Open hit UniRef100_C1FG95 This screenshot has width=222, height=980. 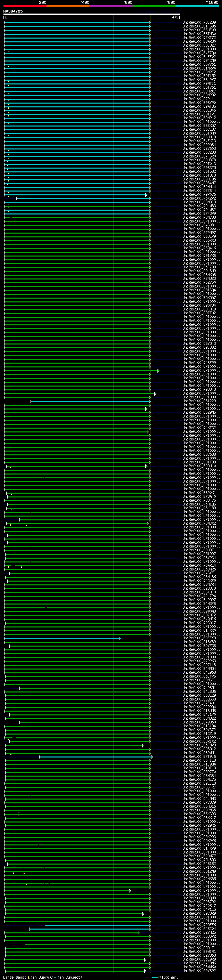tap(199, 26)
